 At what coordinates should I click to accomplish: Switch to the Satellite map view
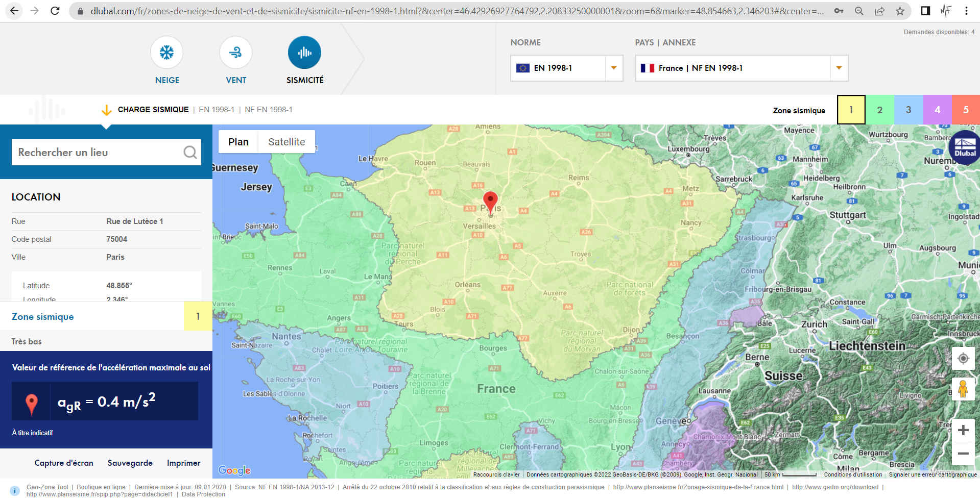pyautogui.click(x=286, y=141)
